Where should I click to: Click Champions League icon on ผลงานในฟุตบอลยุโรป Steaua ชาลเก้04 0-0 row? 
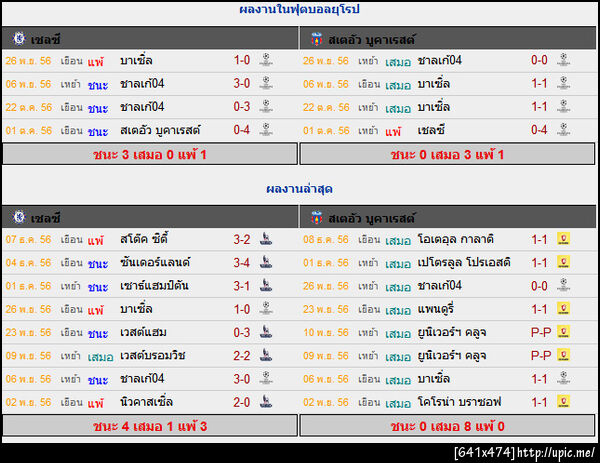(x=564, y=60)
